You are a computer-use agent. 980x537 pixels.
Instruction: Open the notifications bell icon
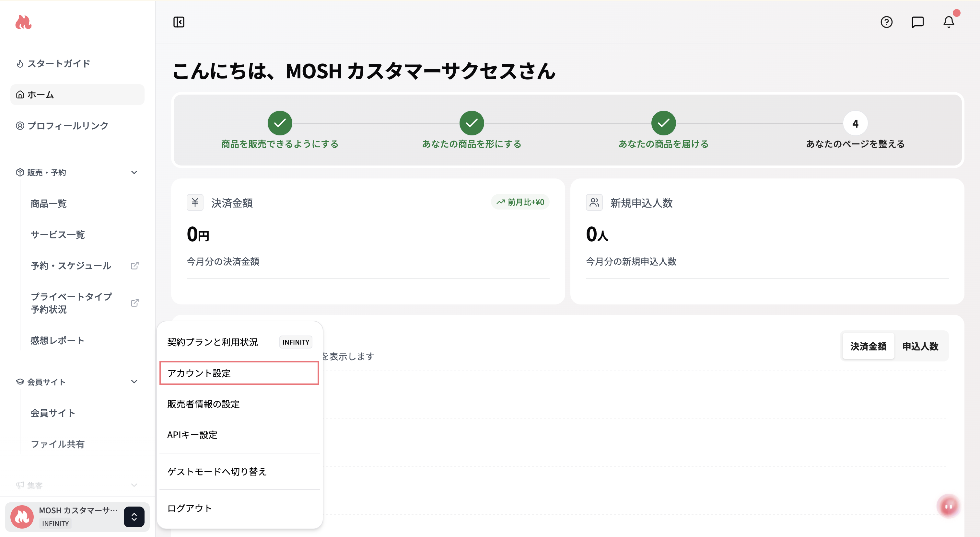tap(949, 22)
